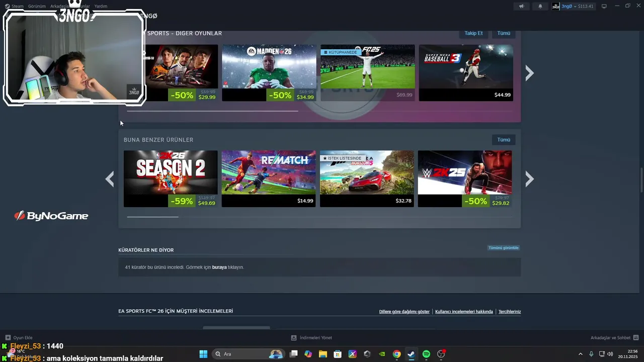Open Super Mega Baseball 3 card
Image resolution: width=644 pixels, height=362 pixels.
pyautogui.click(x=466, y=73)
